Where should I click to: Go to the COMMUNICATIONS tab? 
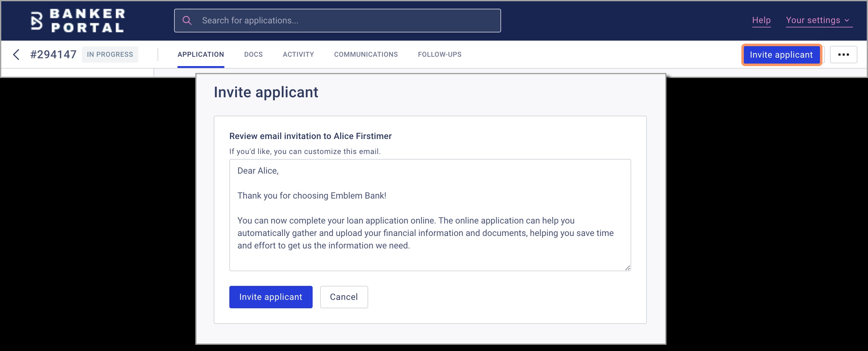coord(366,55)
